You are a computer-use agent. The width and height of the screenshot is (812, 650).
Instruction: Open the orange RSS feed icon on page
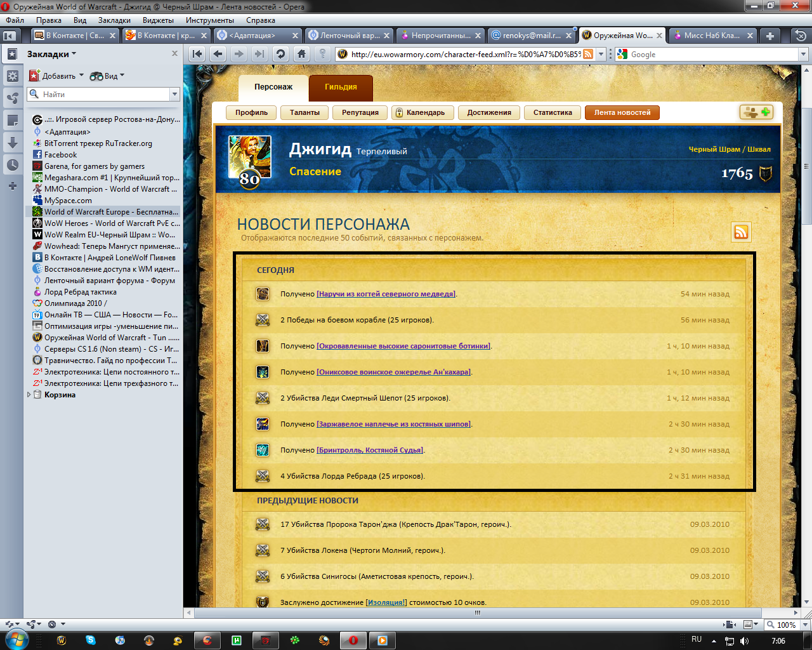[x=741, y=232]
